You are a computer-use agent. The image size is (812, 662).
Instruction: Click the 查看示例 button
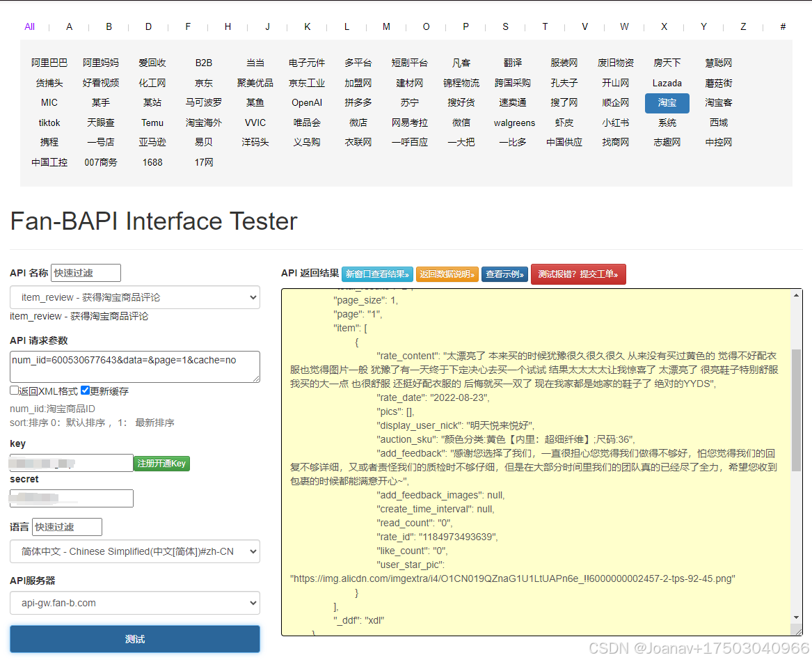(x=505, y=274)
